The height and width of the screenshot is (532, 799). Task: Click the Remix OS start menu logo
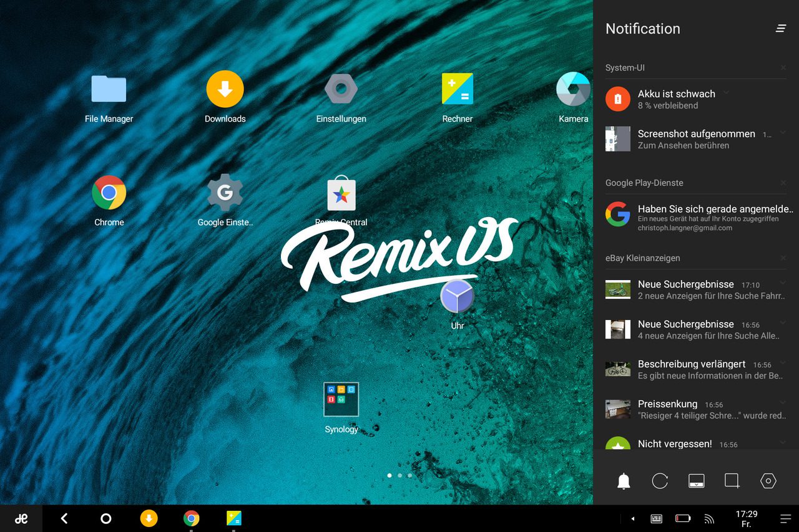pyautogui.click(x=21, y=518)
